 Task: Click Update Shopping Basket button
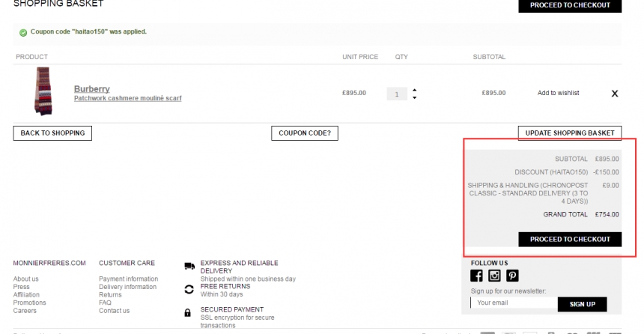(x=570, y=133)
